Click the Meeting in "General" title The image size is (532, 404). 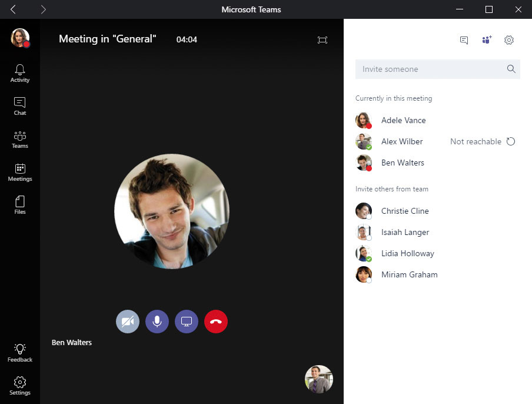[x=108, y=39]
